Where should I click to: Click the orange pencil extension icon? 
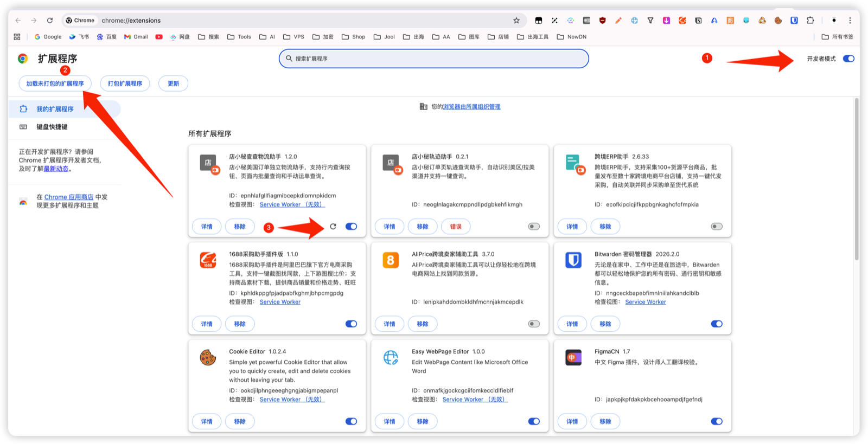tap(618, 21)
